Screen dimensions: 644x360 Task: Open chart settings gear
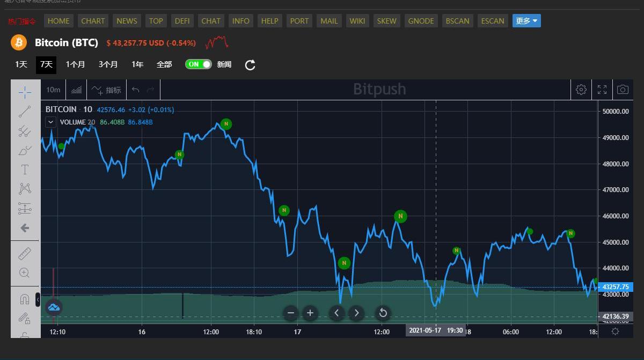(581, 90)
